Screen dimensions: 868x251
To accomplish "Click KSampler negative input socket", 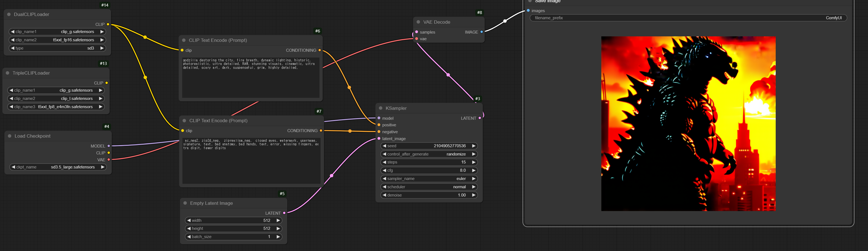I will (x=379, y=132).
